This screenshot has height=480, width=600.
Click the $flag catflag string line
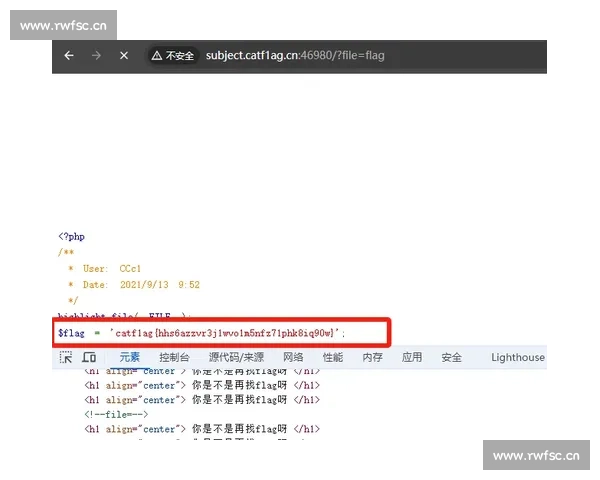pos(201,332)
